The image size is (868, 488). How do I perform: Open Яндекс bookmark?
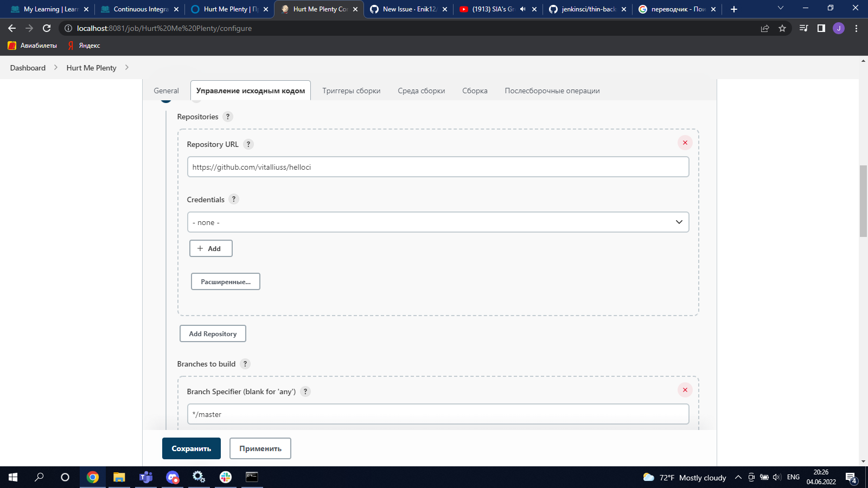(84, 46)
